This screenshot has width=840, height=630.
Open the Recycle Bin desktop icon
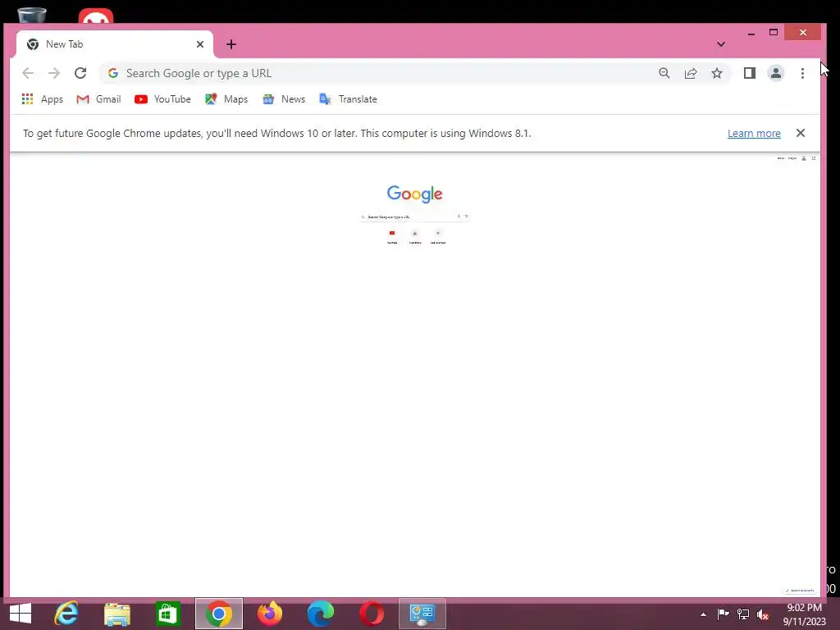click(x=32, y=15)
